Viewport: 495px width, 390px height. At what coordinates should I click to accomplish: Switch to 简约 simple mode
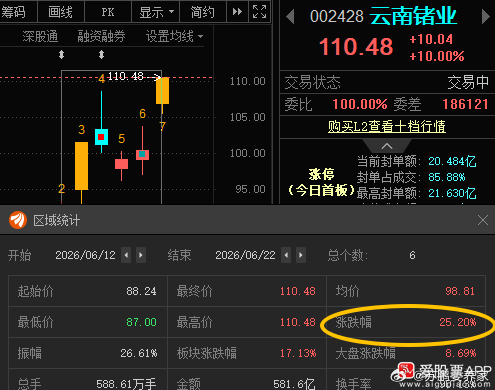(203, 12)
